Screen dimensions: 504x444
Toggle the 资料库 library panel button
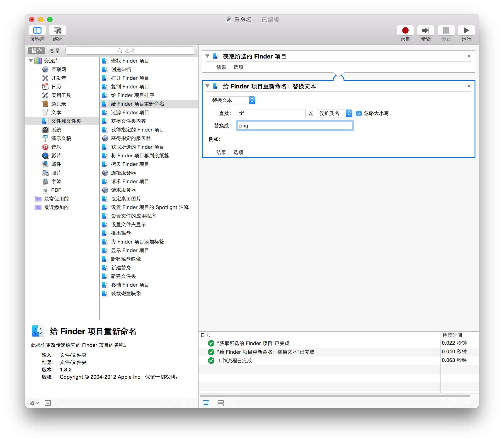(37, 31)
